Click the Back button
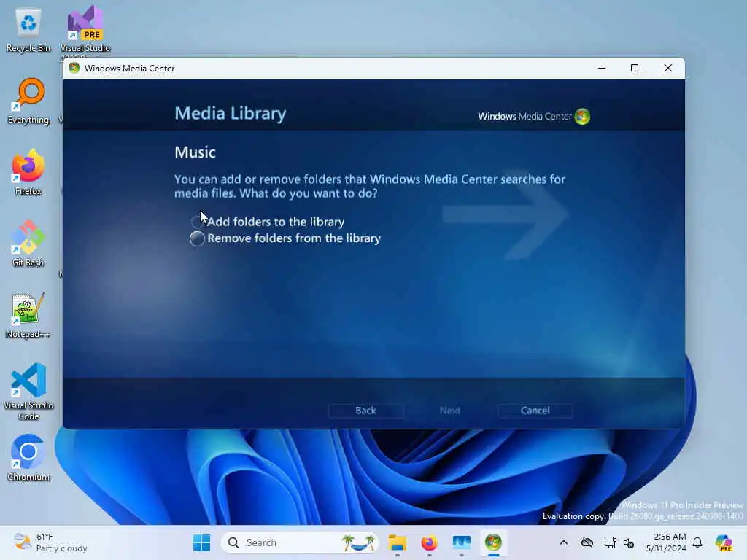The image size is (747, 560). pos(365,411)
